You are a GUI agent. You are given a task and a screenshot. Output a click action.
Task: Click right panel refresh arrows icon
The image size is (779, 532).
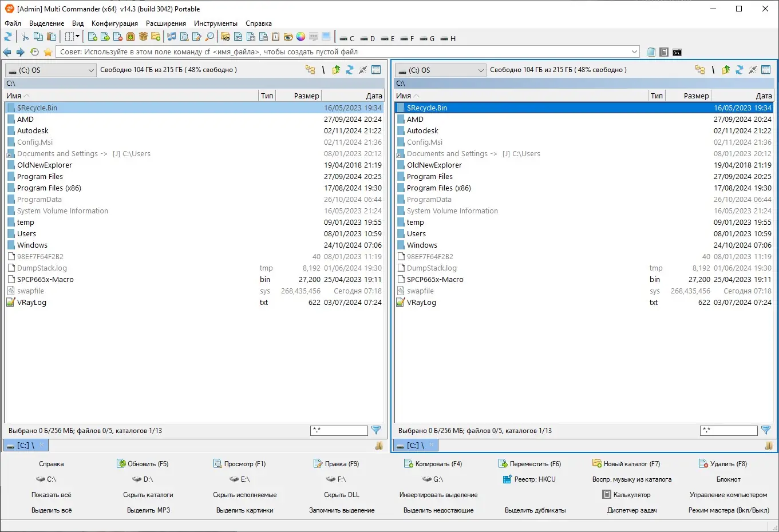[739, 70]
